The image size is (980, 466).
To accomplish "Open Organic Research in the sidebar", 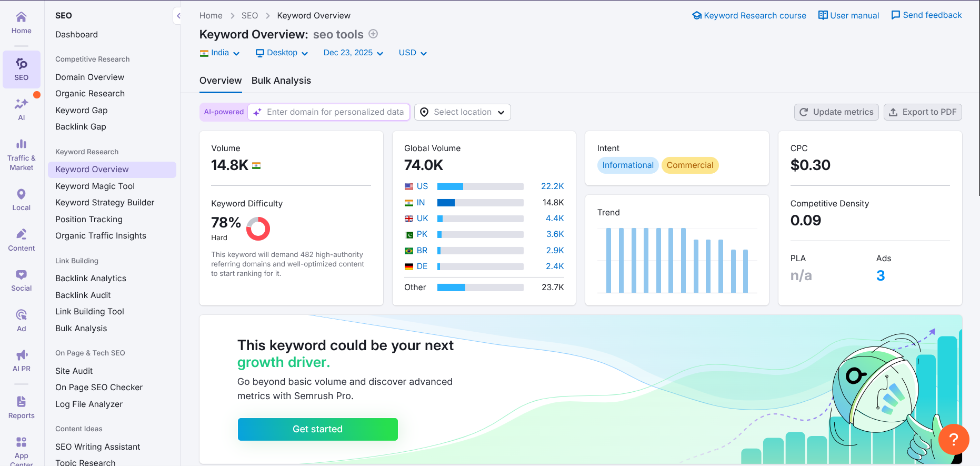I will (x=90, y=94).
